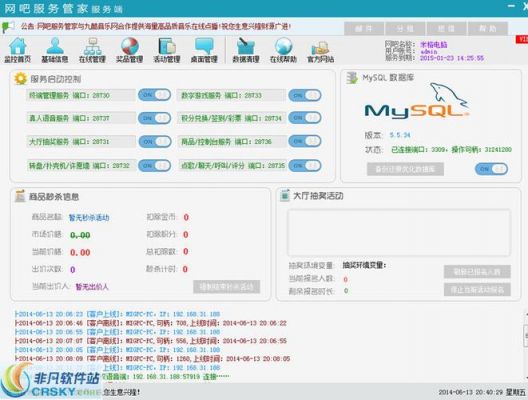Open the 官方网站 folder icon
Screen dimensions: 528x400
(321, 50)
